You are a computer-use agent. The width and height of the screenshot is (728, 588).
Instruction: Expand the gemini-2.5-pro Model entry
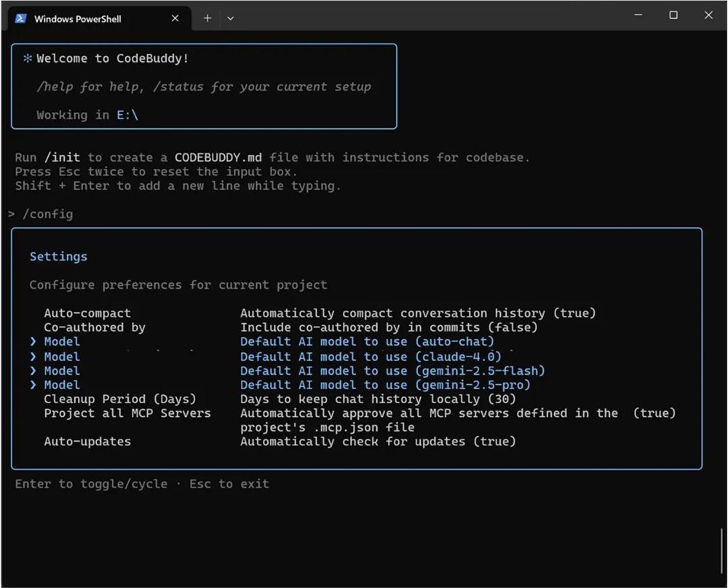(x=62, y=384)
